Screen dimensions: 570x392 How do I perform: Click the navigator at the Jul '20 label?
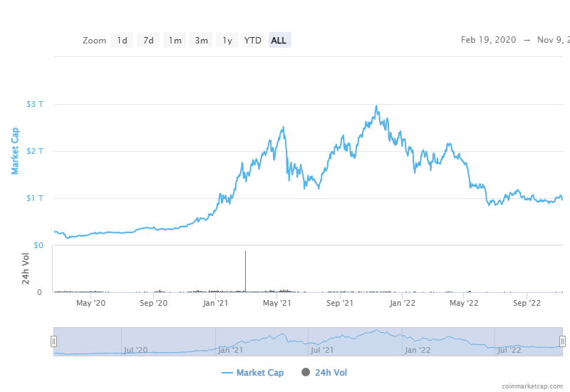pos(135,350)
